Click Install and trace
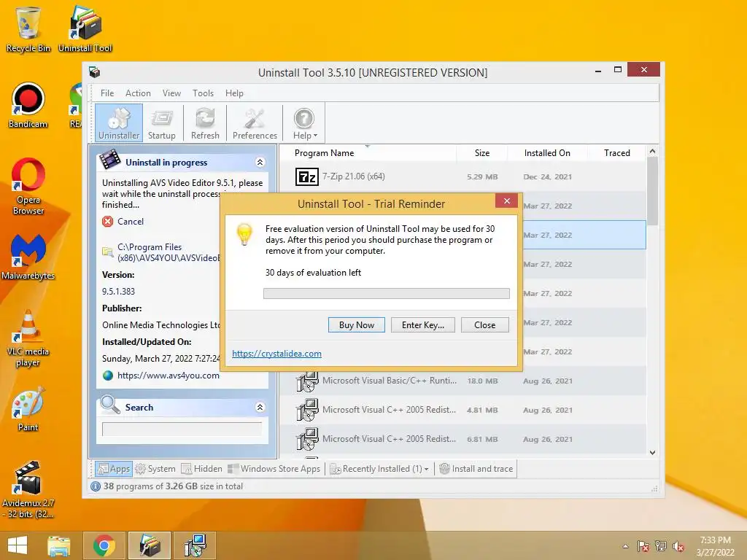The width and height of the screenshot is (747, 560). pyautogui.click(x=476, y=469)
